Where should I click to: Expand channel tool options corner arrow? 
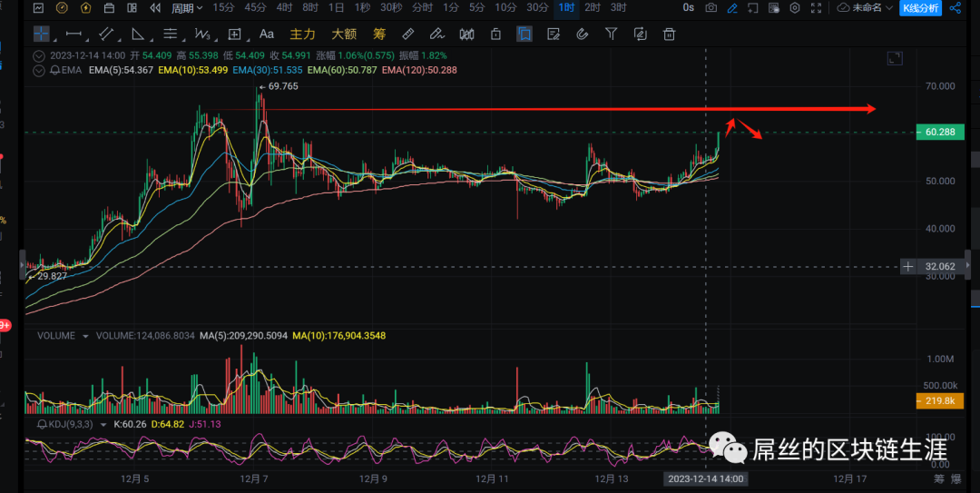coord(119,39)
